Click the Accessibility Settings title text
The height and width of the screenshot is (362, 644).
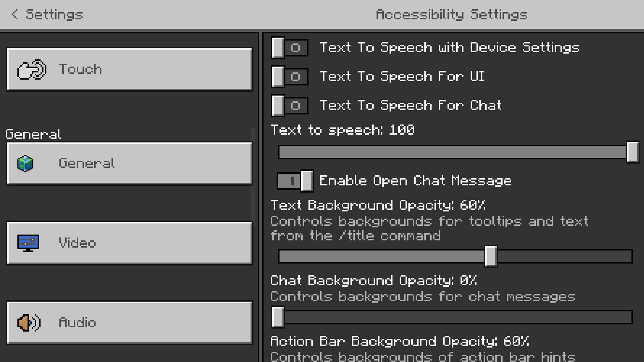click(x=451, y=14)
